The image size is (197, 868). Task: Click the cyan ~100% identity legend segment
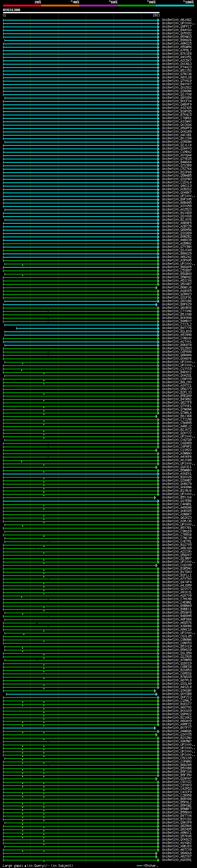175,6
